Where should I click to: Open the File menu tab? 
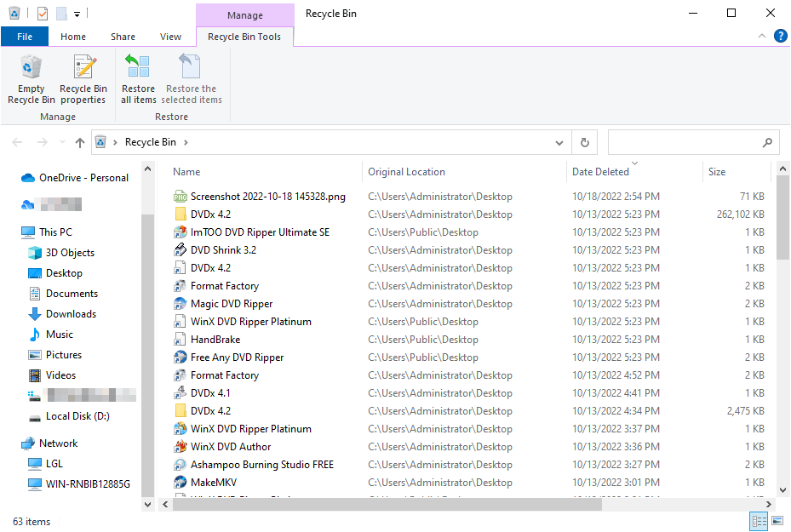(25, 37)
